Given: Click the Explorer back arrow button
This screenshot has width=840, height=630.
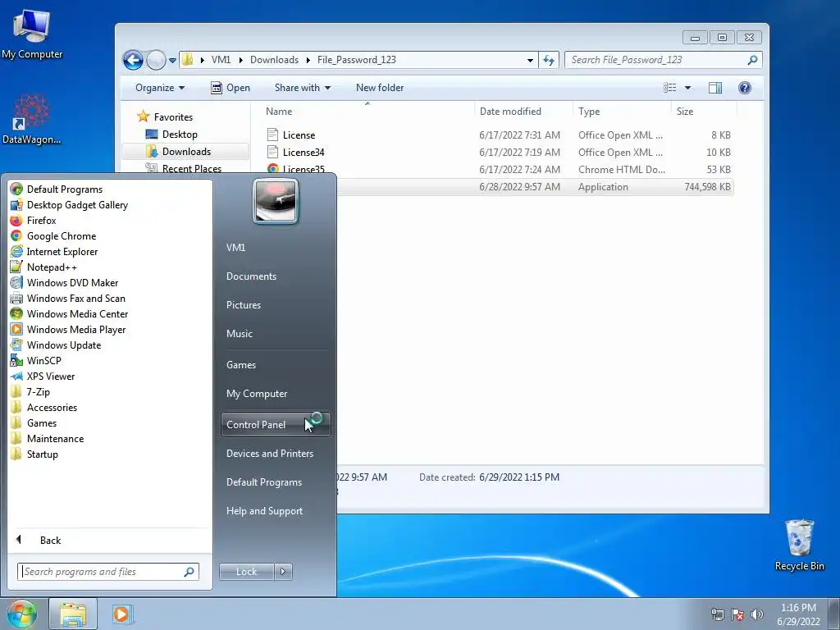Looking at the screenshot, I should (x=133, y=60).
